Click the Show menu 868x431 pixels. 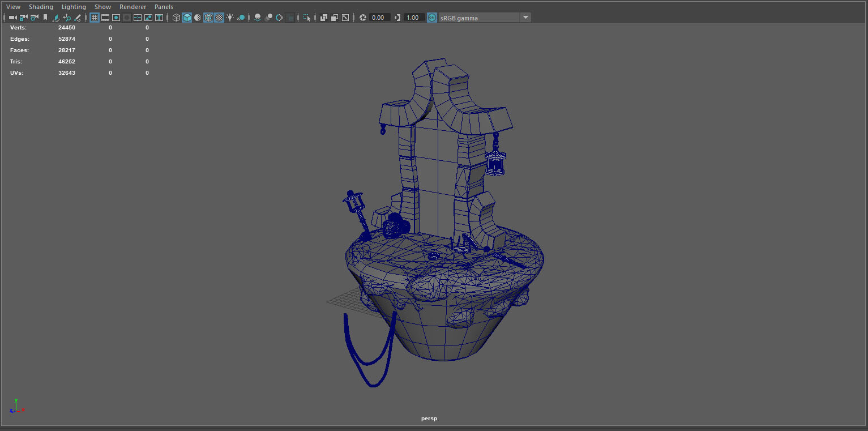click(102, 7)
